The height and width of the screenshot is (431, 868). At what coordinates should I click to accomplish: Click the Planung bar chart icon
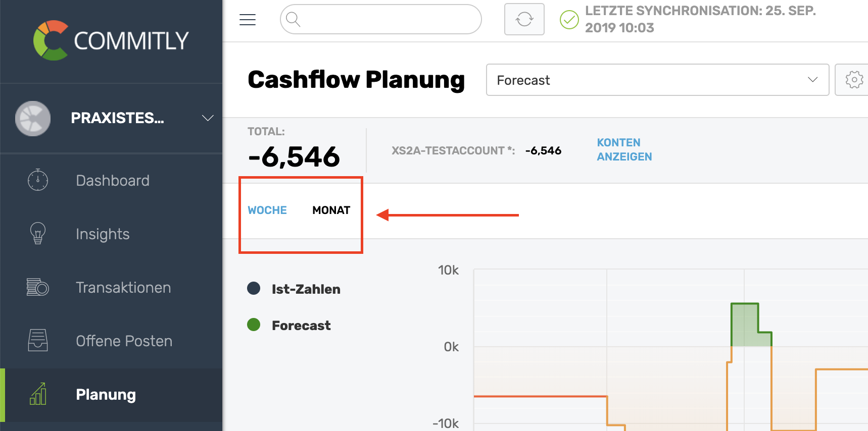pyautogui.click(x=38, y=394)
